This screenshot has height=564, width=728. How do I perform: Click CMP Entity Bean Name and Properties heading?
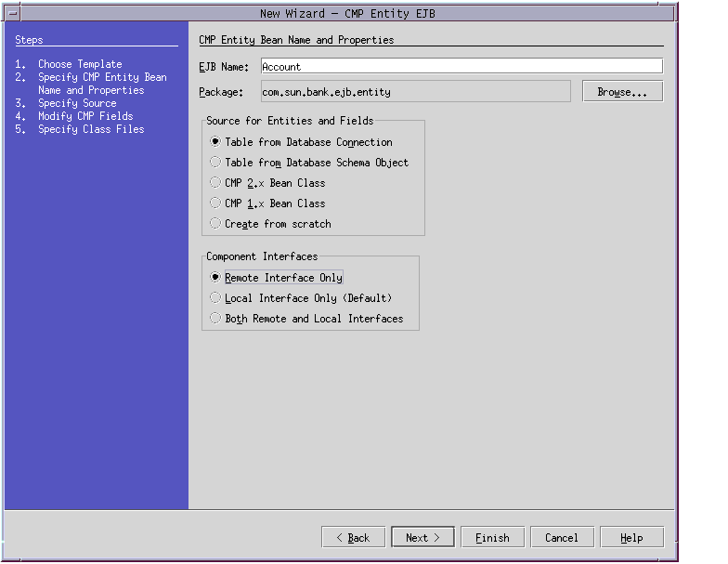[x=296, y=40]
